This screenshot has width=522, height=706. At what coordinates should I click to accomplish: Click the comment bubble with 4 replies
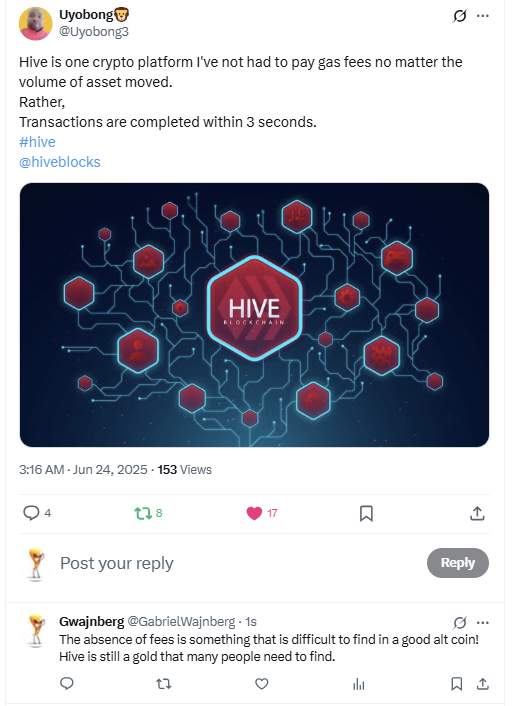36,513
